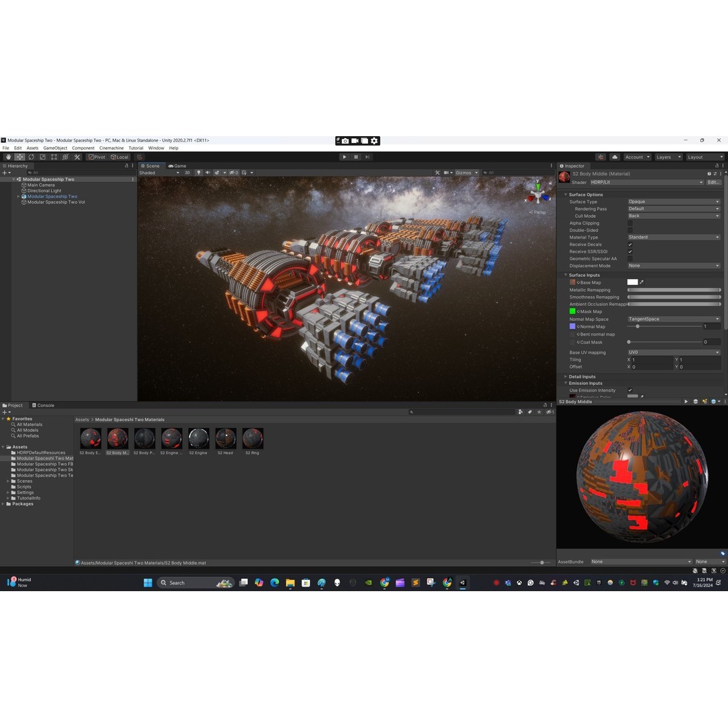Click the shader Edit button

[713, 183]
